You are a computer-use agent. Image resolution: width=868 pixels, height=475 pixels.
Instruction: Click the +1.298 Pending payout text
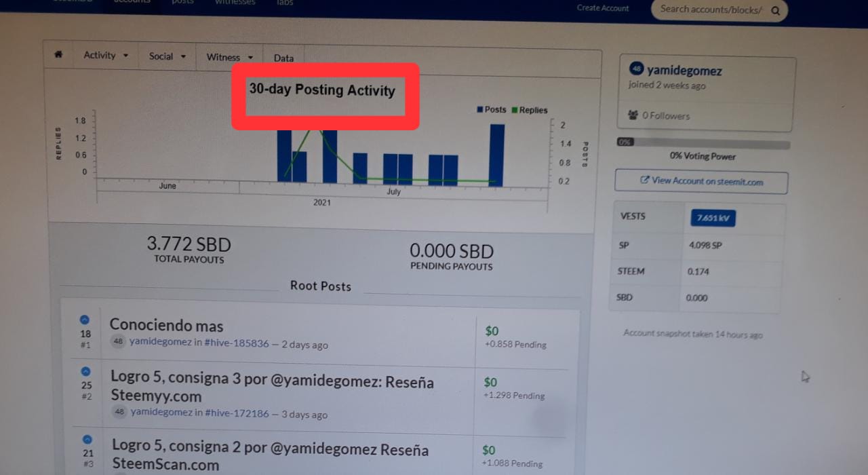pyautogui.click(x=514, y=396)
